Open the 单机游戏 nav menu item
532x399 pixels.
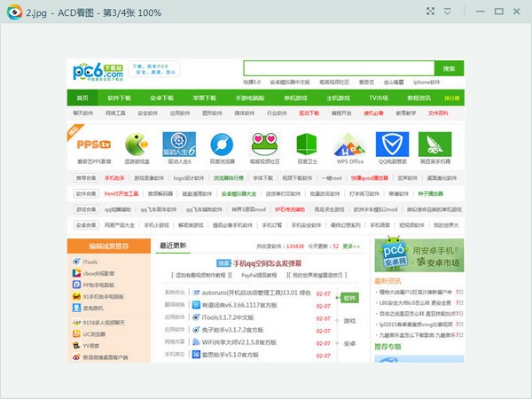pyautogui.click(x=295, y=98)
